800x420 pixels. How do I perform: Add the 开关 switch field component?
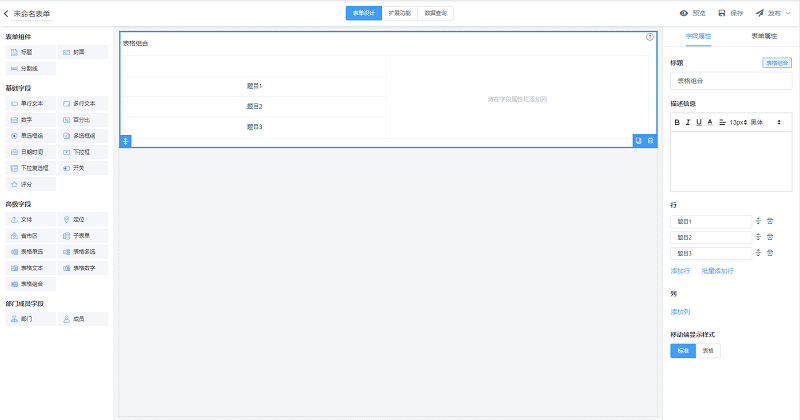(x=83, y=168)
